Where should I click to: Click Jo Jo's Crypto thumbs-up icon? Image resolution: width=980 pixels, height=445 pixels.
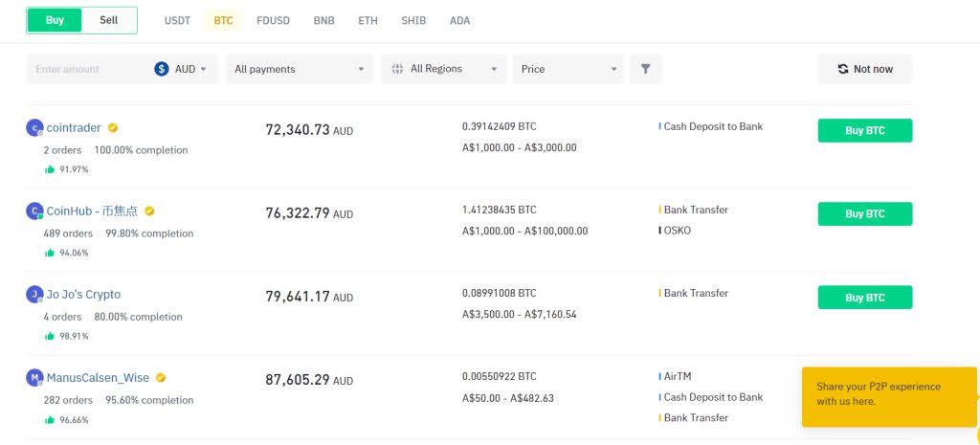[50, 336]
